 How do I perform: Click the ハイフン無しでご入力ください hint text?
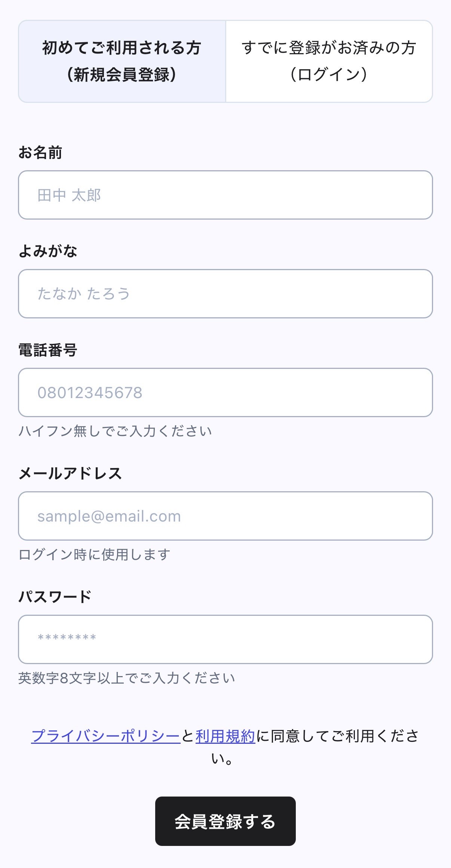click(115, 431)
